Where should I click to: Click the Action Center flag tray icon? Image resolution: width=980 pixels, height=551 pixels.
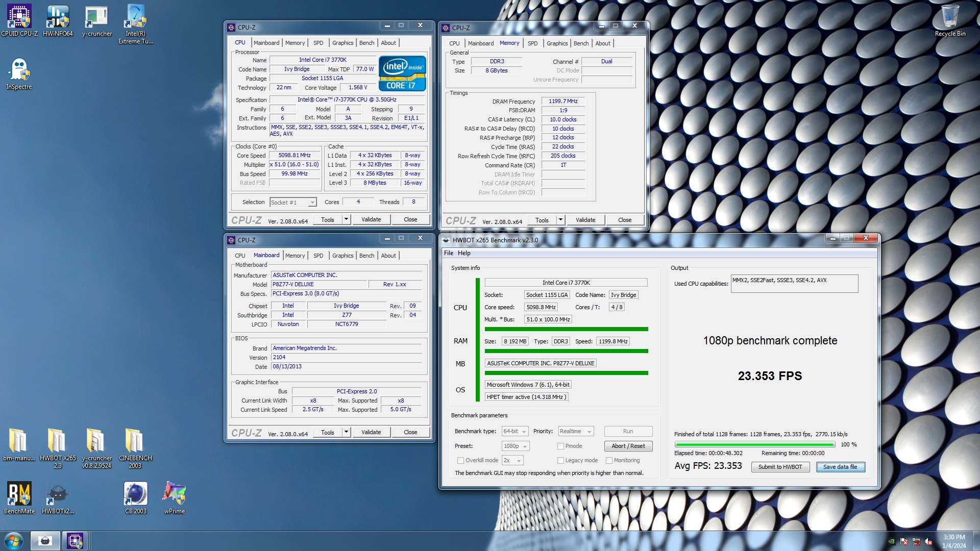(904, 542)
